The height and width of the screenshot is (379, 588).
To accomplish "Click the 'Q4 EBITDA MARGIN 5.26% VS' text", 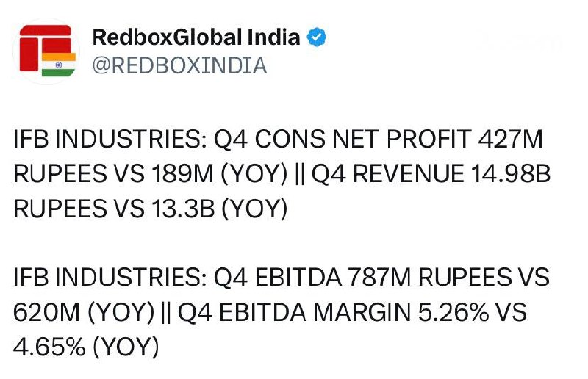I will click(352, 312).
